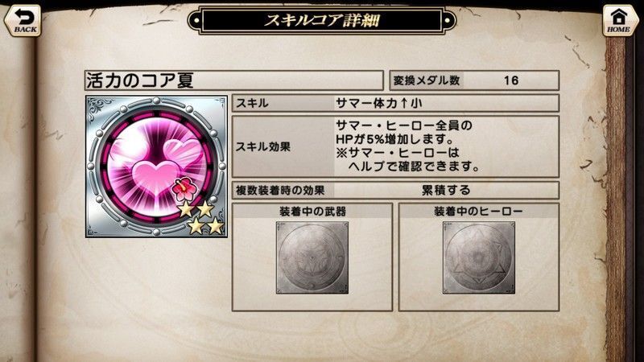Viewport: 644px width, 362px height.
Task: Click the four gold stars rarity marker
Action: 202,218
